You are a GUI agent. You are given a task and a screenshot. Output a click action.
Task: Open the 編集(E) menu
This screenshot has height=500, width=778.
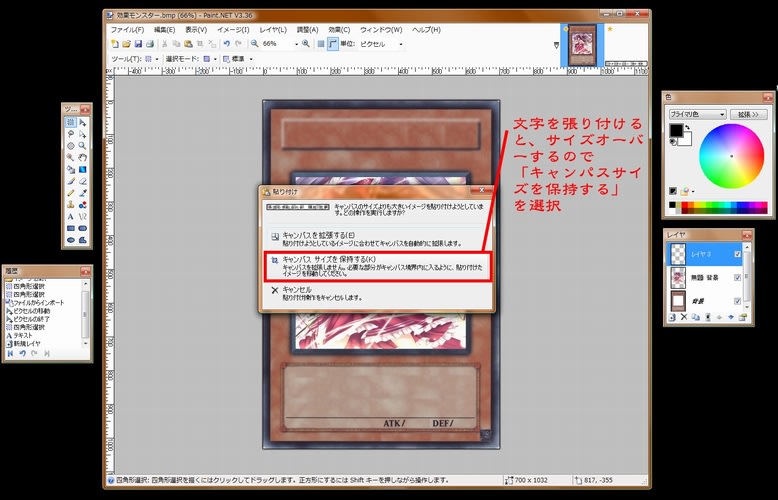click(164, 30)
